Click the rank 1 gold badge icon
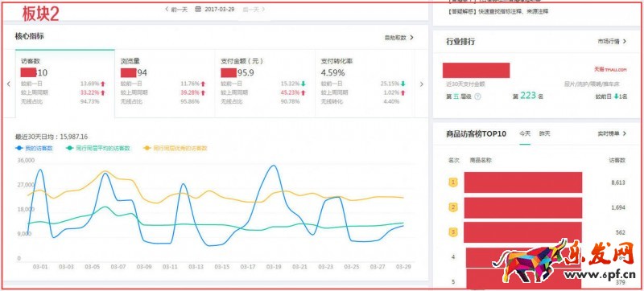 point(453,182)
